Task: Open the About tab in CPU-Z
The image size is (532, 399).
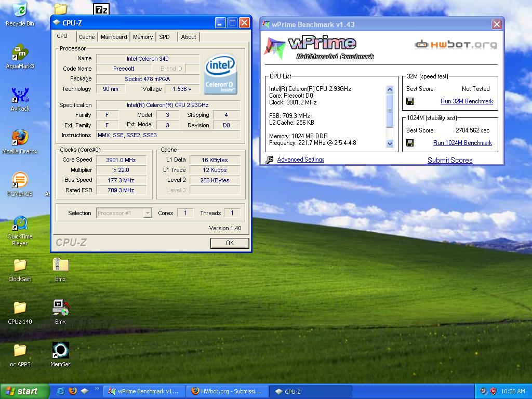Action: pyautogui.click(x=188, y=37)
